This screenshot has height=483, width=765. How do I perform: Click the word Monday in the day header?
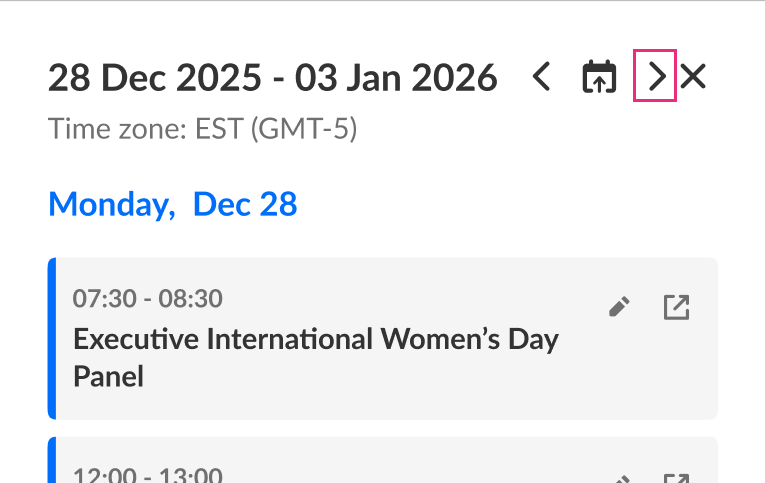pos(107,204)
